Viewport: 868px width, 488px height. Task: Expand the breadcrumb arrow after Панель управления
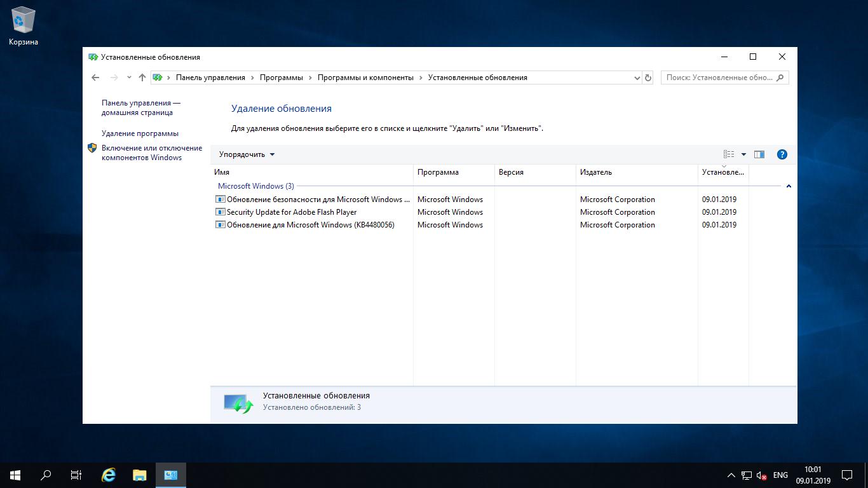pyautogui.click(x=253, y=78)
